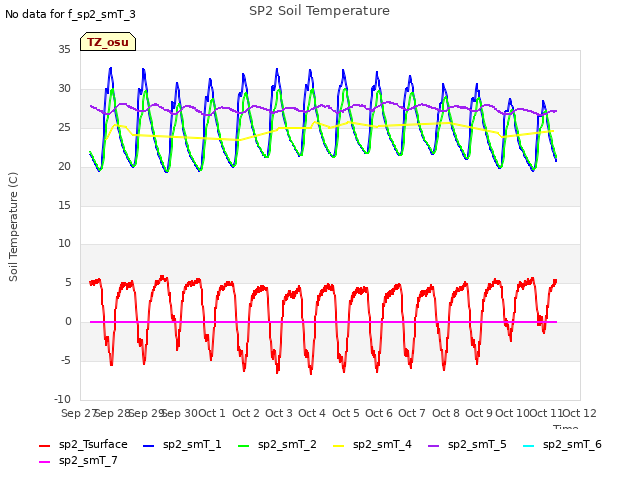Screen dimensions: 640x480
Task: Click the blue sp2_smT_1 legend swatch
Action: pos(149,446)
